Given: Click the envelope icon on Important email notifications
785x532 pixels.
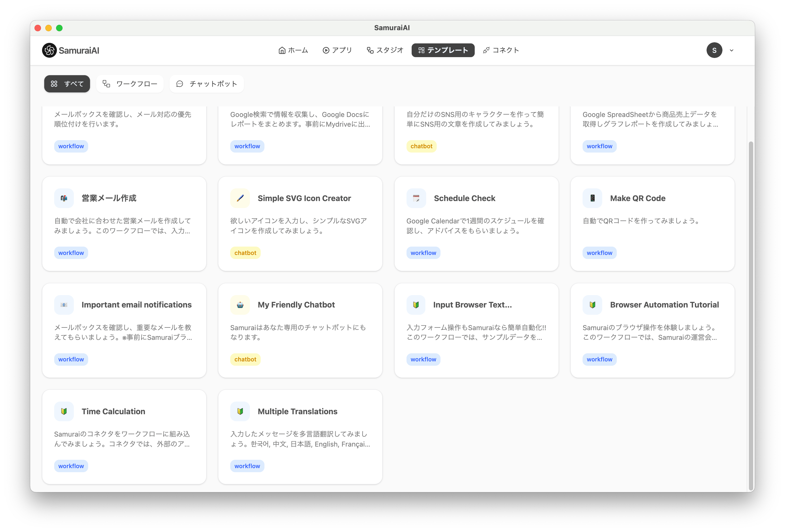Looking at the screenshot, I should [x=64, y=305].
